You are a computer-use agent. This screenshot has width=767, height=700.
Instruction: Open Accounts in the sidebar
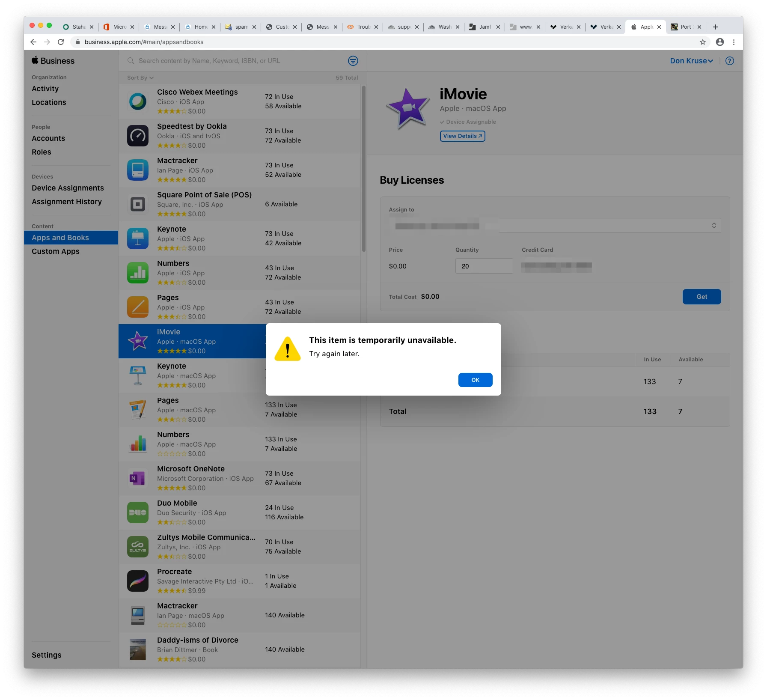click(48, 138)
